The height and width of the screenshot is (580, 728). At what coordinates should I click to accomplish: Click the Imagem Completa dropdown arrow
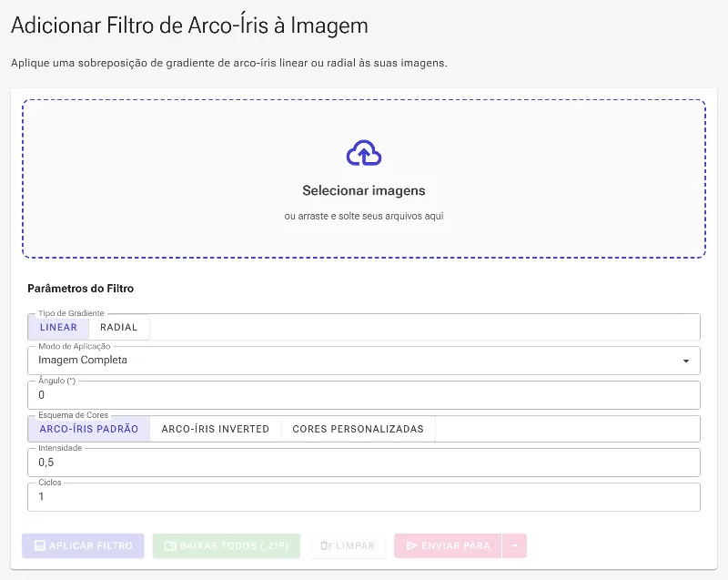686,361
